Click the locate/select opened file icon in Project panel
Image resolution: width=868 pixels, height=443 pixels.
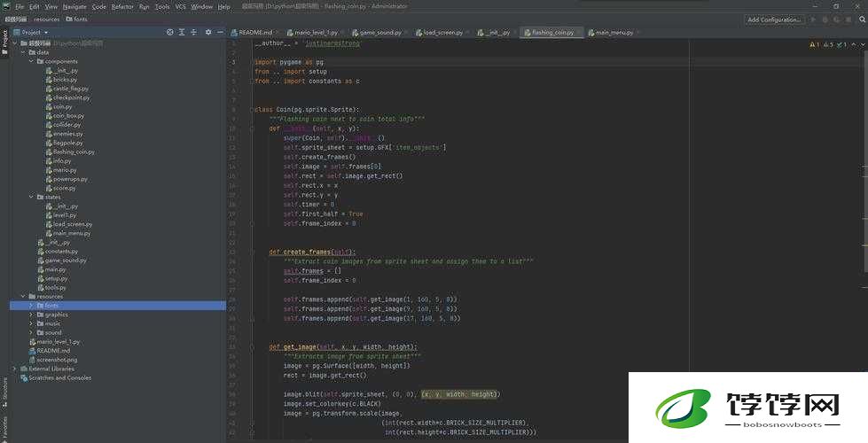coord(170,32)
